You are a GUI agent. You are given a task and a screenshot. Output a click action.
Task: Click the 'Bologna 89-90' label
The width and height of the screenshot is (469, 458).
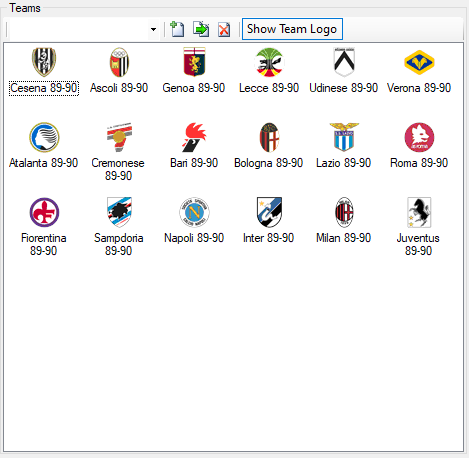click(269, 163)
